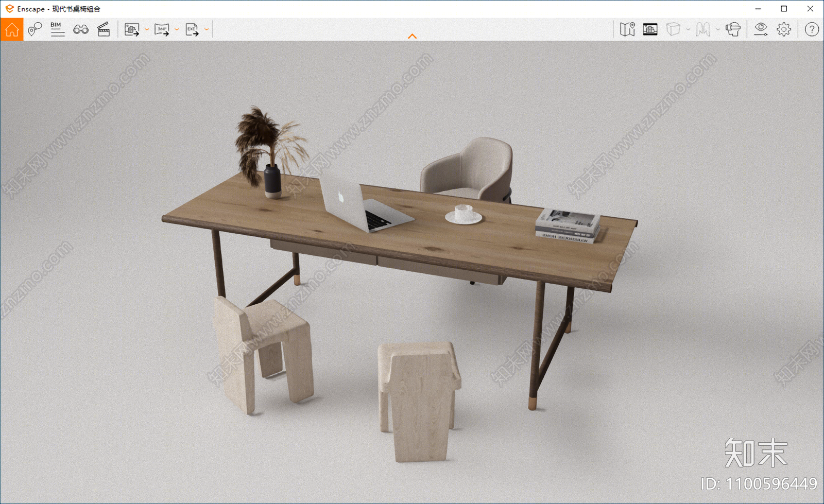The image size is (824, 504).
Task: Collapse the toolbar with the orange chevron
Action: tap(412, 36)
